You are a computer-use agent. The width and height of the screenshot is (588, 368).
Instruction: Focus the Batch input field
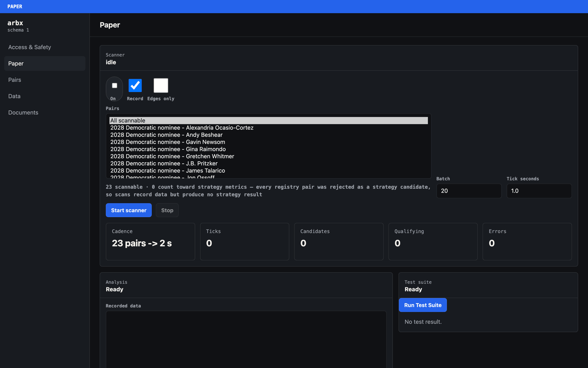pos(469,191)
